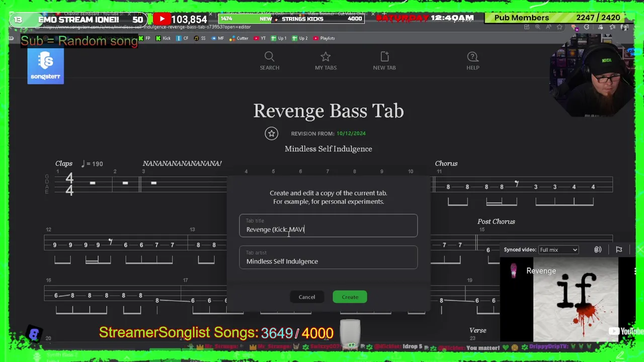Open the FP bookmark
The height and width of the screenshot is (362, 644).
tap(144, 38)
